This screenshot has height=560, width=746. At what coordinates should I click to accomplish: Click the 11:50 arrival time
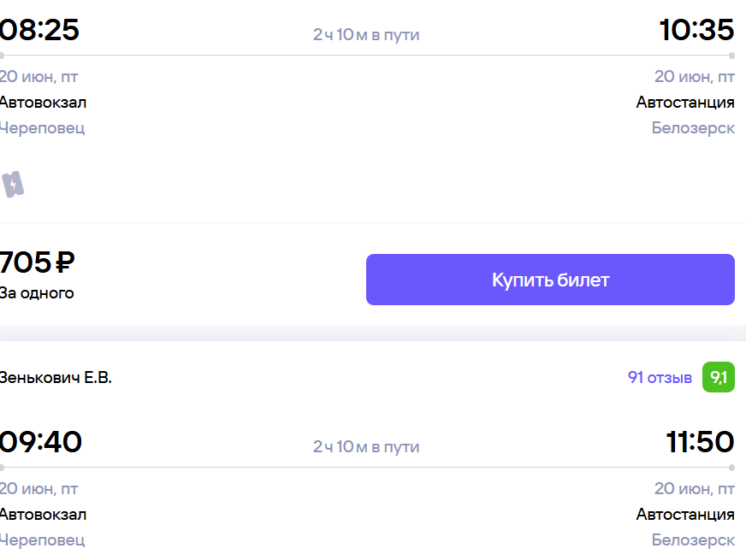[700, 442]
